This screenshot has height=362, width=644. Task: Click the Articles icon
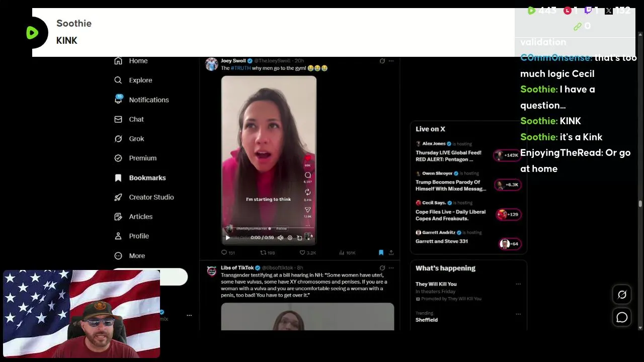(118, 217)
